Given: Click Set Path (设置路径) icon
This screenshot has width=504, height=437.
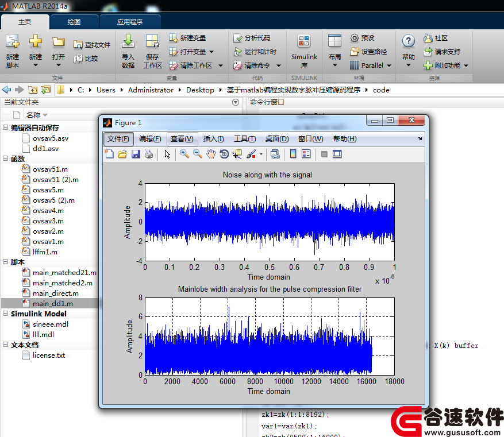Looking at the screenshot, I should tap(354, 52).
